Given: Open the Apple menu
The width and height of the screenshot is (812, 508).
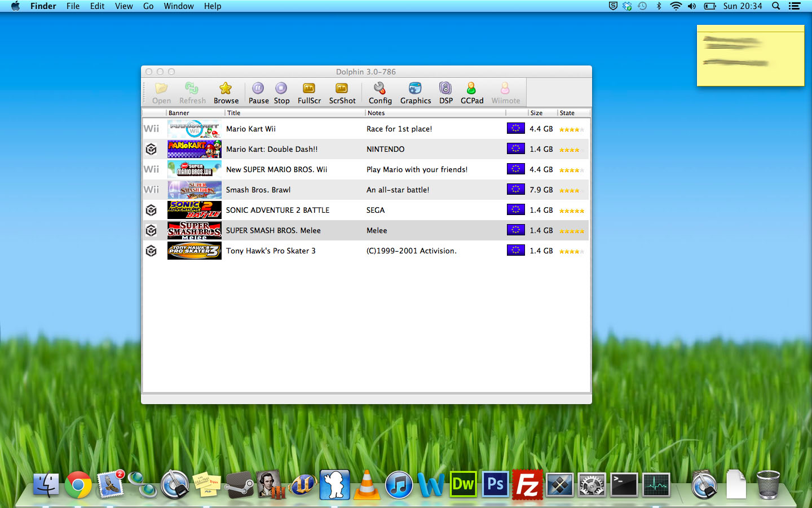Looking at the screenshot, I should pos(15,6).
